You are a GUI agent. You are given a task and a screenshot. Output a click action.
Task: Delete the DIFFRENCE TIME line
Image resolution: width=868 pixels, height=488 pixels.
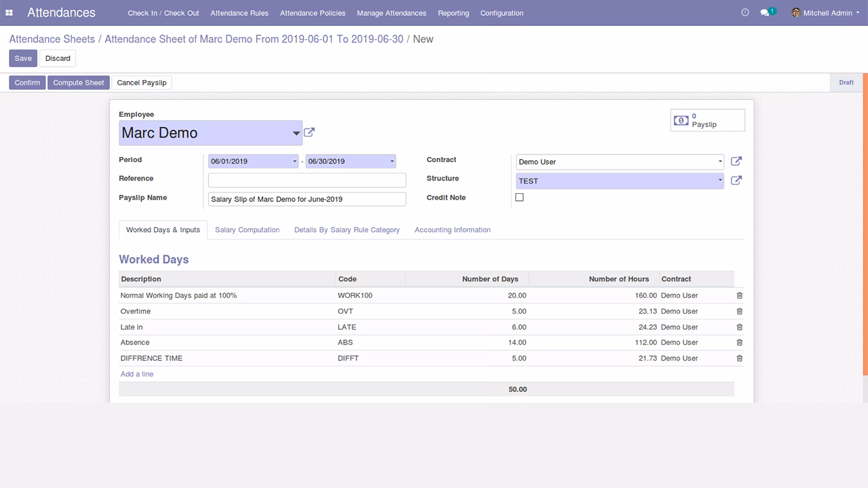(740, 358)
